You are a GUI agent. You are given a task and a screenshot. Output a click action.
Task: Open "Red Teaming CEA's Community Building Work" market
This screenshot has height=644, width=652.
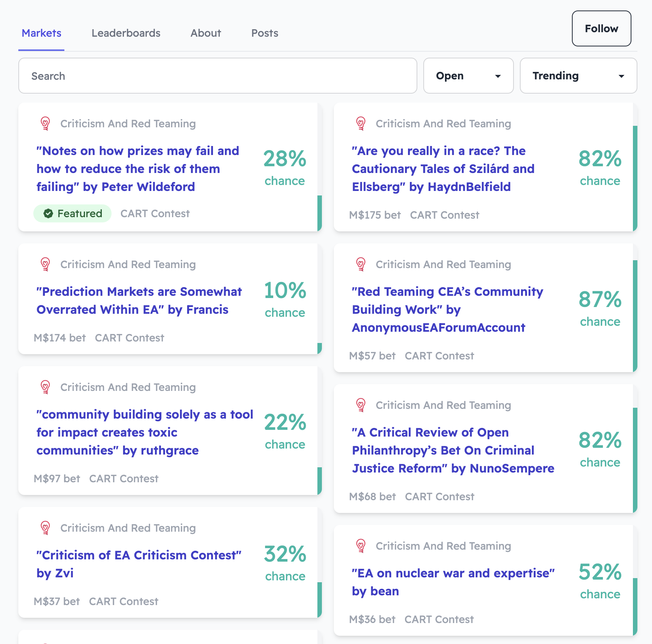click(x=448, y=310)
